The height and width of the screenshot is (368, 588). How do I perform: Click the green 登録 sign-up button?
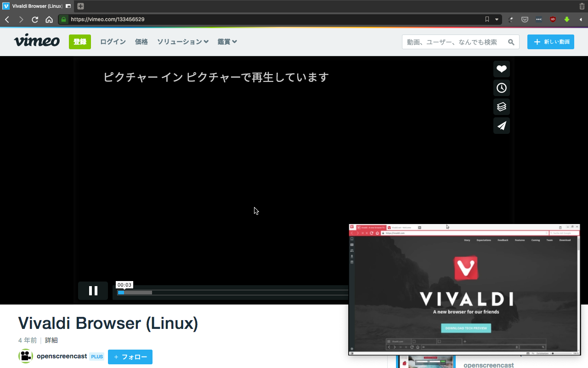[80, 41]
